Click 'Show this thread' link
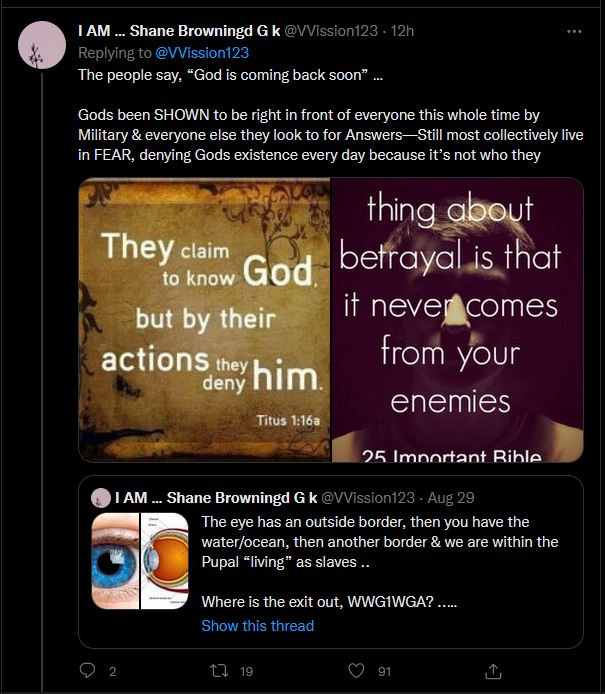The image size is (605, 694). pyautogui.click(x=258, y=625)
